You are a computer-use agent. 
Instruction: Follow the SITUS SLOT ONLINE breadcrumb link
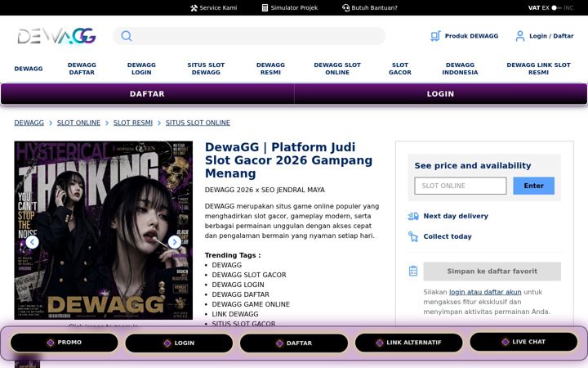(198, 123)
